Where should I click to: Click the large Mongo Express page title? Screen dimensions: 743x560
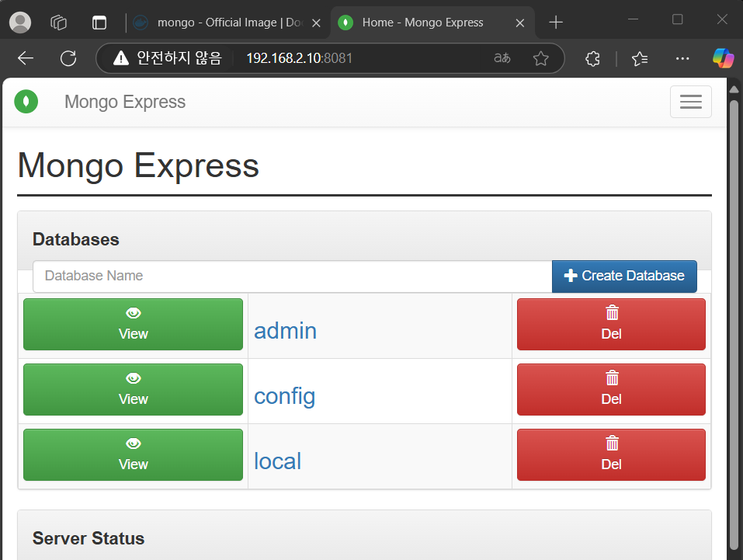[138, 166]
